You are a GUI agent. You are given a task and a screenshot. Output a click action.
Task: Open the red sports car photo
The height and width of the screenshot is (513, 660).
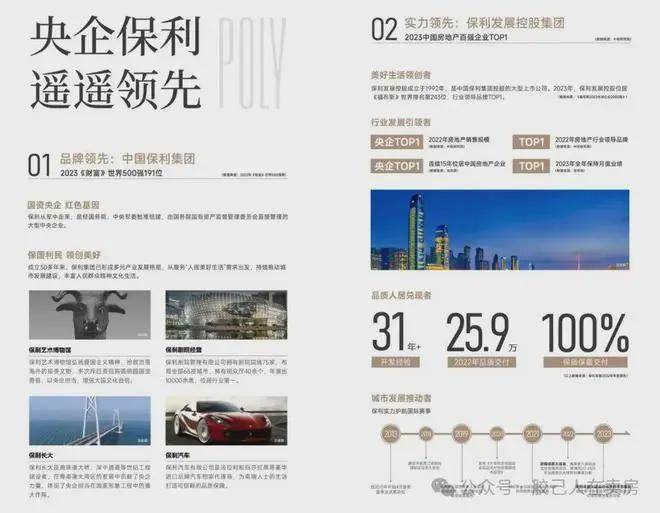click(x=226, y=420)
